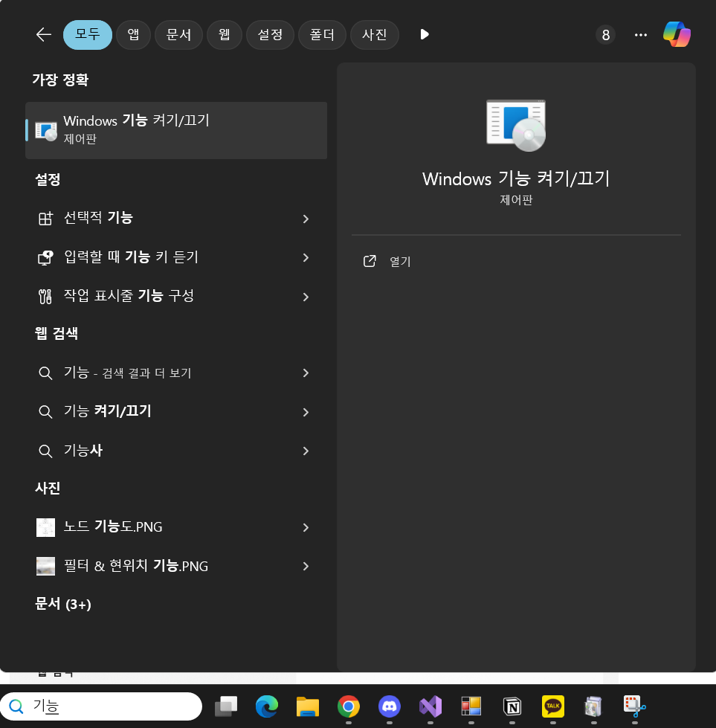Select the 문서 filter tab
716x728 pixels.
coord(178,34)
